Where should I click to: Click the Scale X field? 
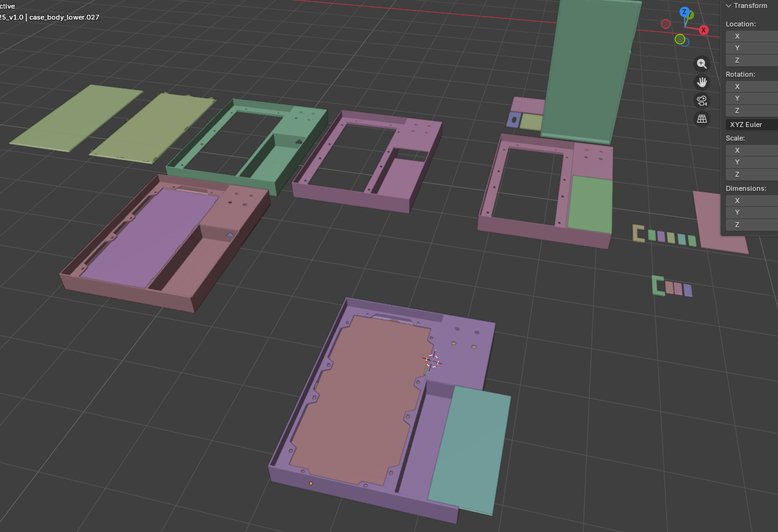[752, 150]
